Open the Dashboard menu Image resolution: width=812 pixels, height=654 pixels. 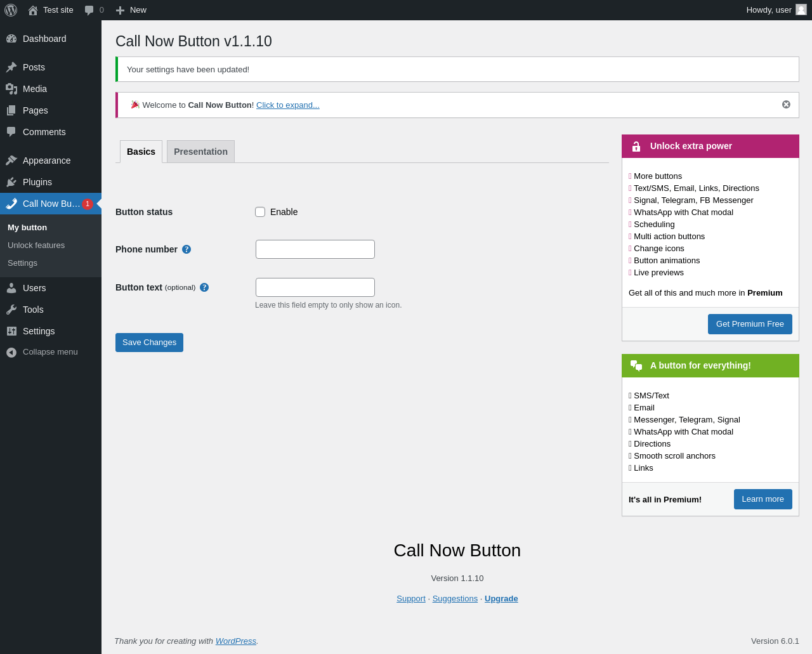point(44,39)
